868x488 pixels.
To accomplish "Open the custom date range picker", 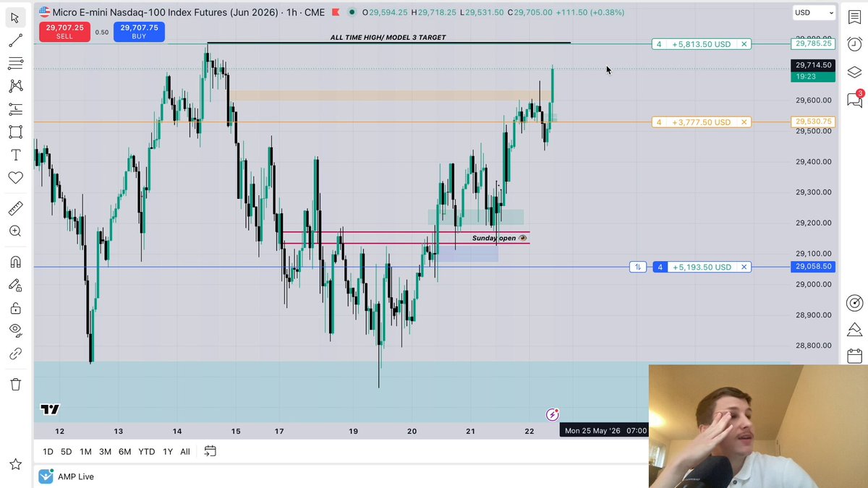I will (x=210, y=451).
